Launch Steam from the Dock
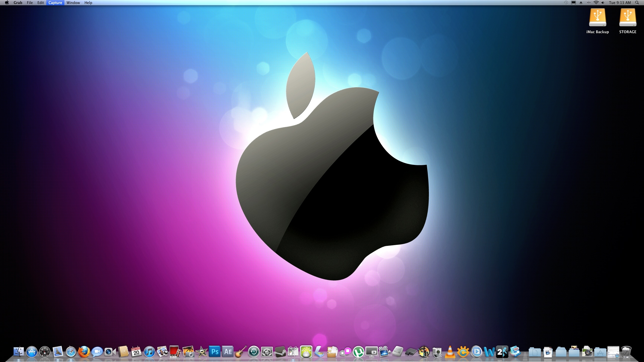644x362 pixels. coord(280,352)
